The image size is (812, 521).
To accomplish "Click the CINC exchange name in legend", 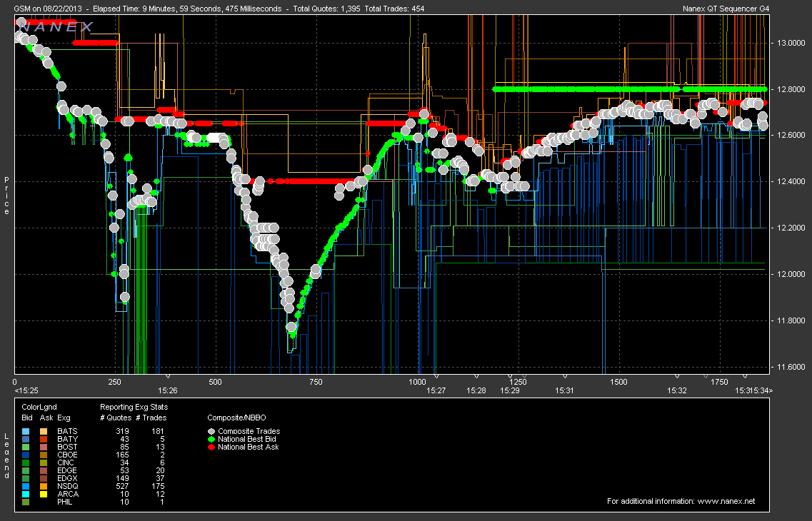I will (66, 462).
